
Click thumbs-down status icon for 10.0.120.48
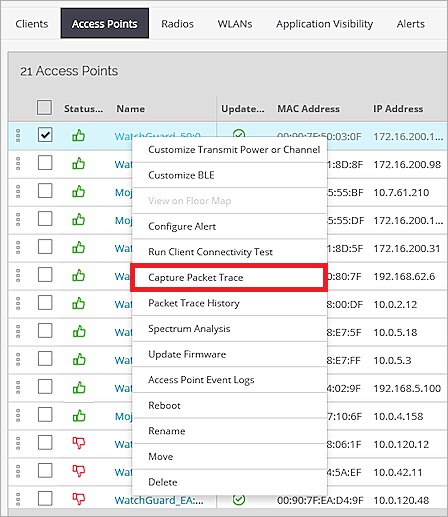click(79, 499)
